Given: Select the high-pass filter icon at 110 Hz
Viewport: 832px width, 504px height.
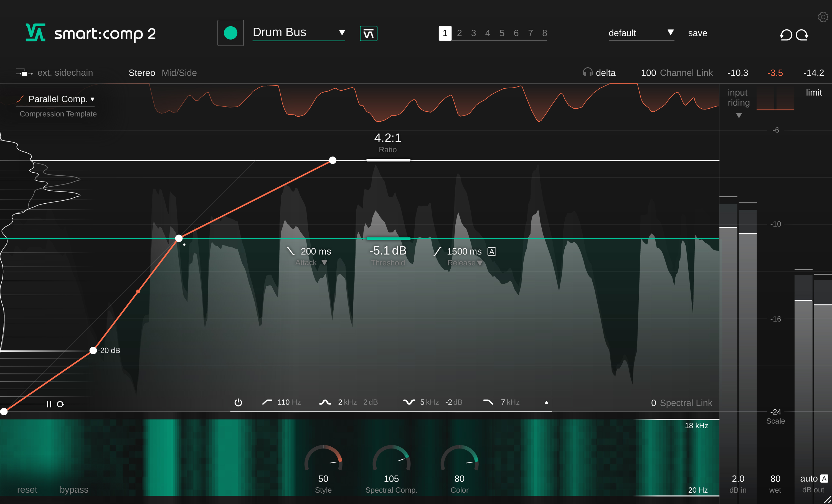Looking at the screenshot, I should 267,402.
